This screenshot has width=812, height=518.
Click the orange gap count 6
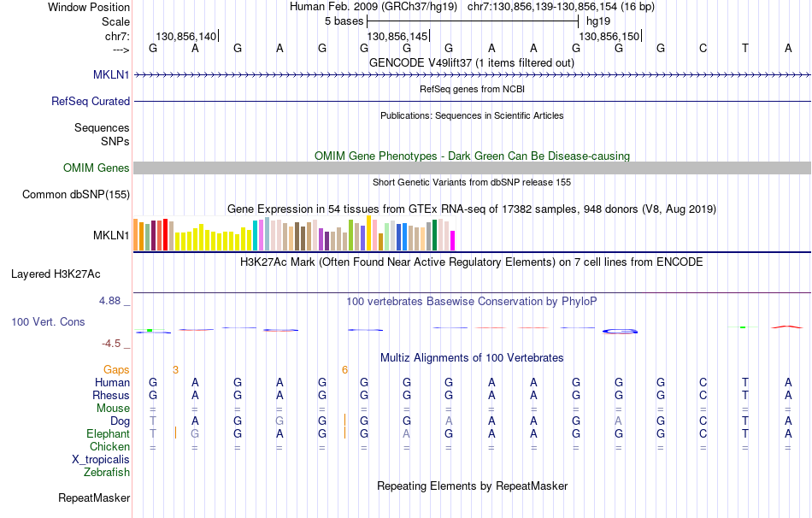(345, 370)
